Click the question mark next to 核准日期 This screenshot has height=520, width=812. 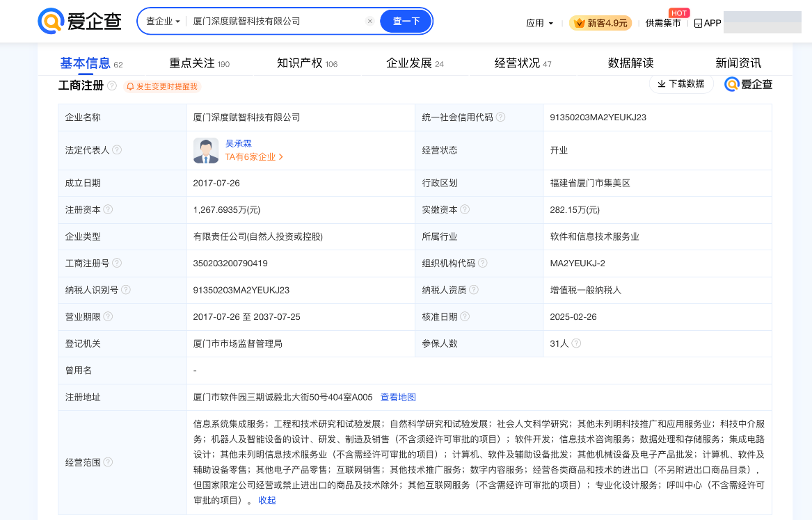(465, 316)
